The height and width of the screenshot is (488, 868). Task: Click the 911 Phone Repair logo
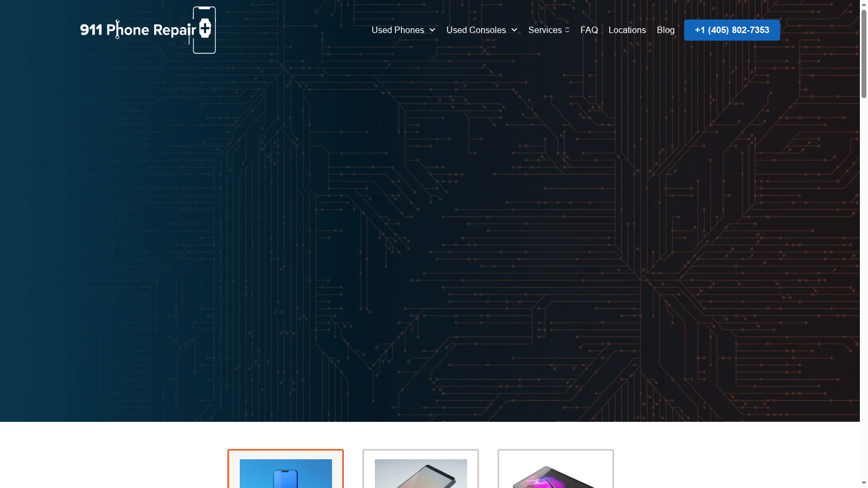148,30
